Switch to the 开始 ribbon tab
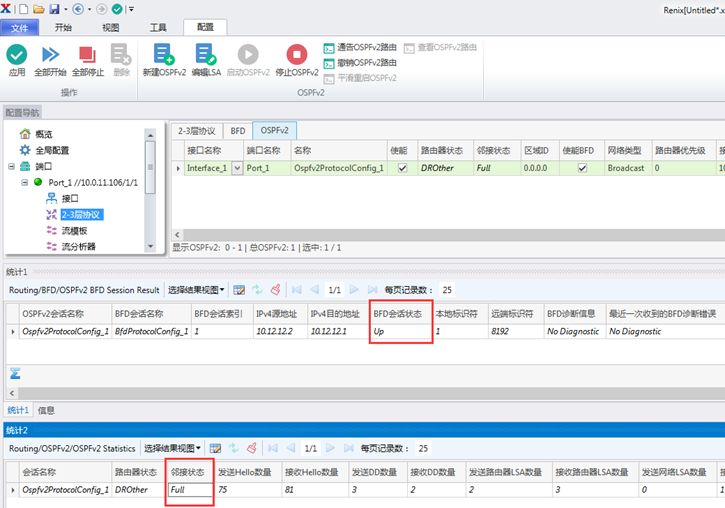The height and width of the screenshot is (508, 725). point(63,28)
